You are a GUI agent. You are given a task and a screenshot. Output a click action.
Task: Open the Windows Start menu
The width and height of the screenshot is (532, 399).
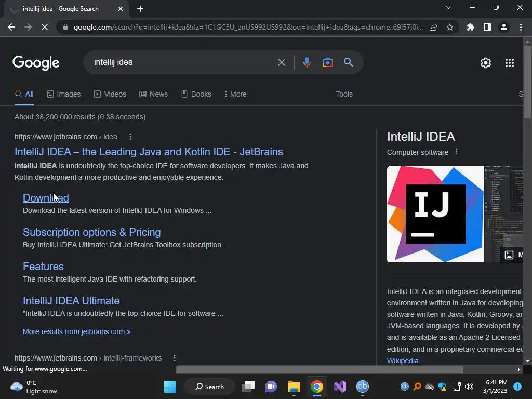pos(170,387)
